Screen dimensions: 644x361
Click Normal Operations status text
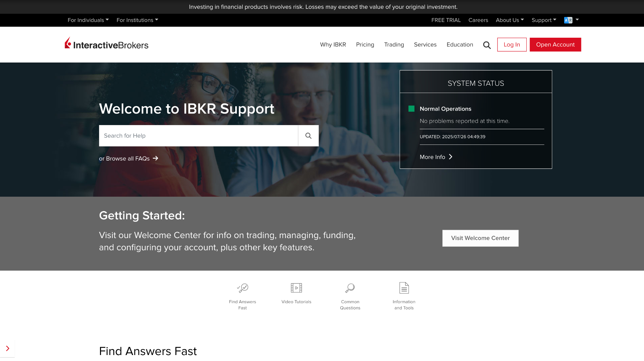(446, 109)
